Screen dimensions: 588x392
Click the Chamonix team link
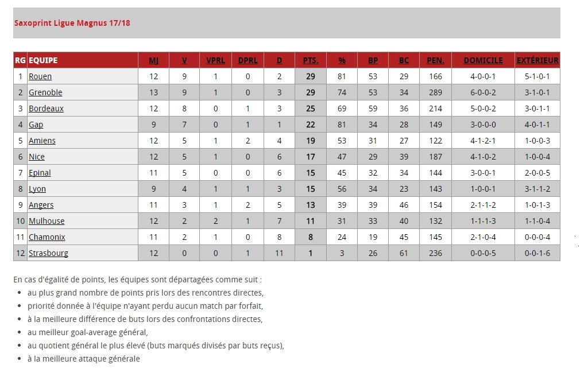pos(47,237)
